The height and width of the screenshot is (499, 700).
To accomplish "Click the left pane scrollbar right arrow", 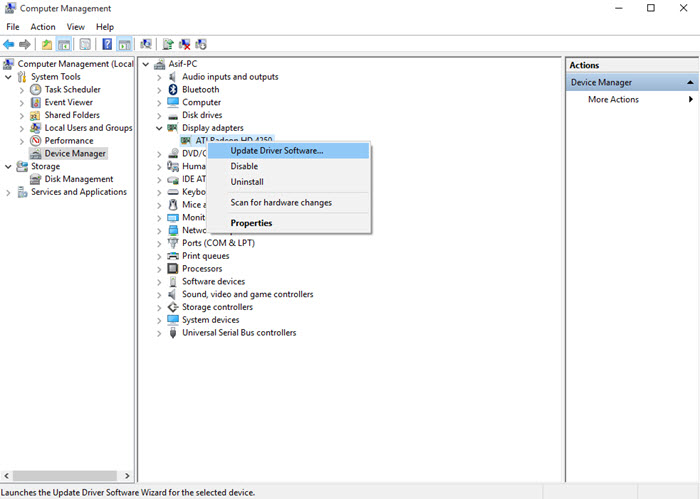I will tap(127, 476).
